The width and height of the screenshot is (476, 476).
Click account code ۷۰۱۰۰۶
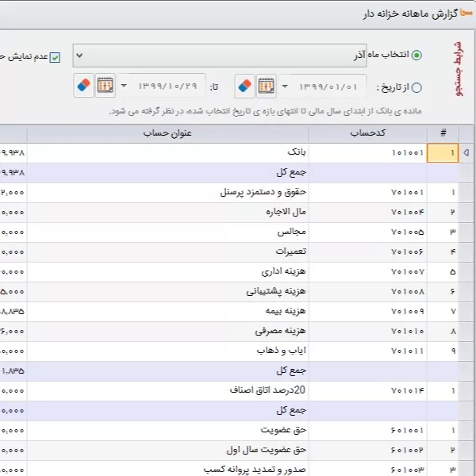coord(408,252)
